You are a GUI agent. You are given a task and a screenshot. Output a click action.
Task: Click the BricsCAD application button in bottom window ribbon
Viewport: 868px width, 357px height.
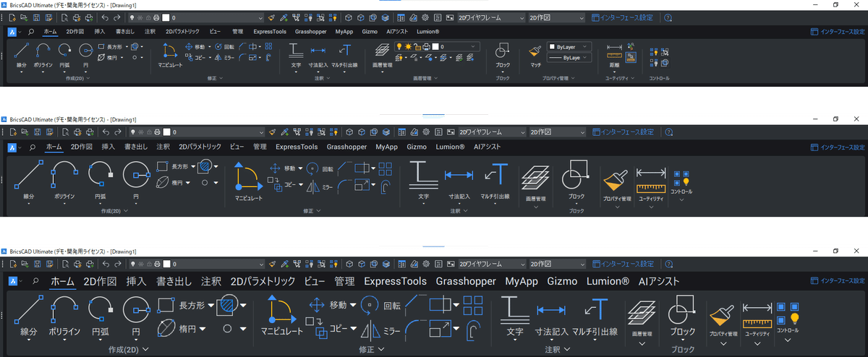point(13,281)
